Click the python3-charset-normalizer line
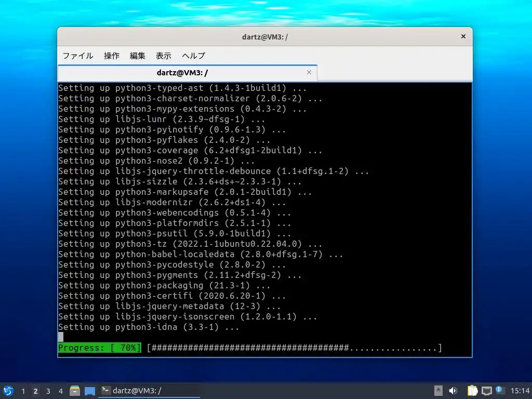532x399 pixels. click(x=190, y=98)
